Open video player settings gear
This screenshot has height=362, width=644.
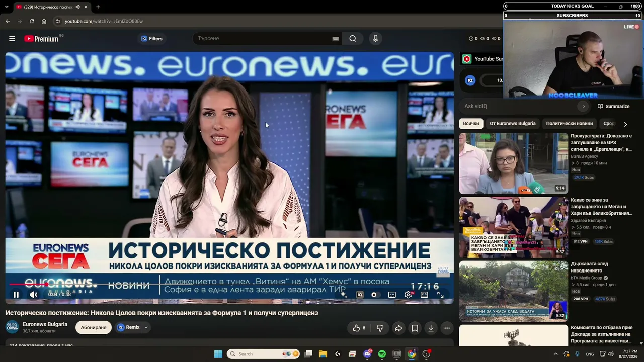coord(408,295)
